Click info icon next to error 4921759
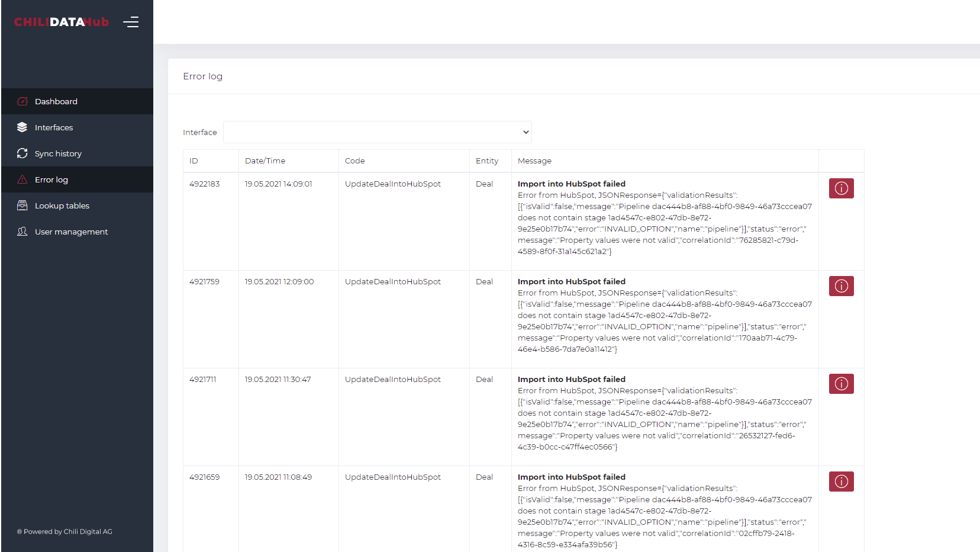The height and width of the screenshot is (552, 980). coord(841,286)
